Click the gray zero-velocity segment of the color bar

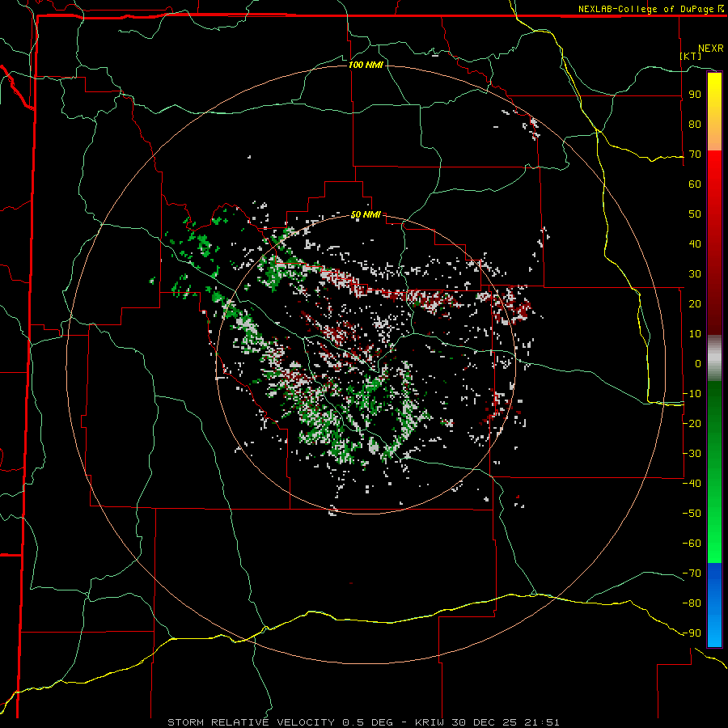click(x=714, y=358)
